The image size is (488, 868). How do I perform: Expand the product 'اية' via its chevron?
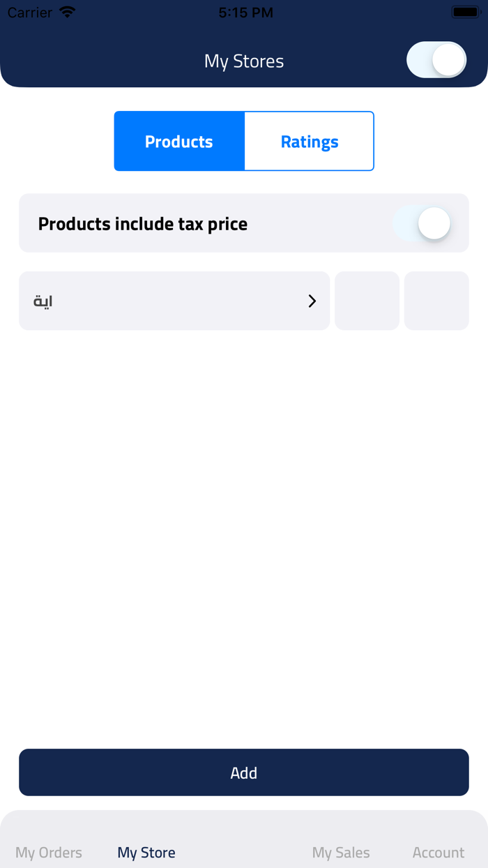[x=311, y=301]
